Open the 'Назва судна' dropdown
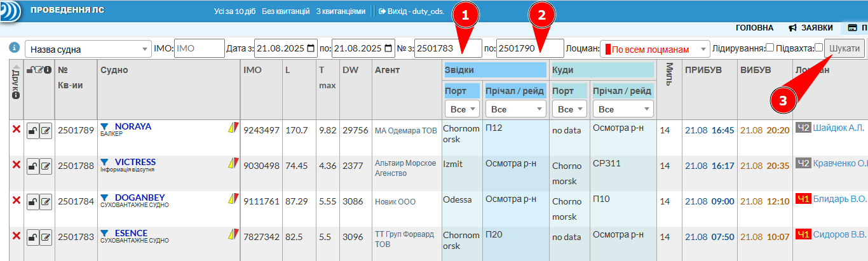This screenshot has height=261, width=868. [88, 49]
